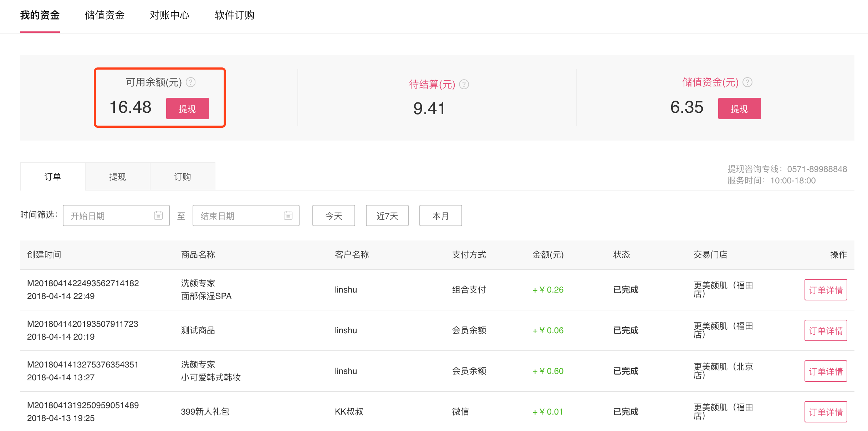Image resolution: width=868 pixels, height=431 pixels.
Task: Open the 对账中心 tab
Action: click(x=170, y=15)
